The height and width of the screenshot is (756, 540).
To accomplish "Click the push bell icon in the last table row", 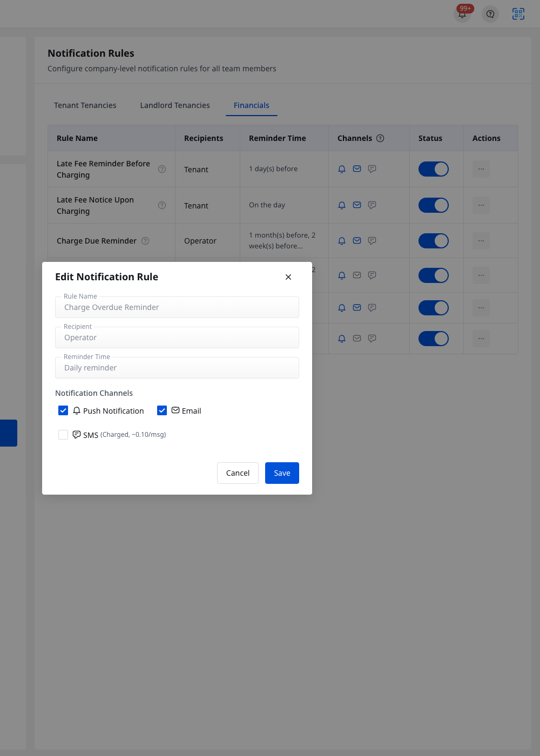I will [342, 339].
